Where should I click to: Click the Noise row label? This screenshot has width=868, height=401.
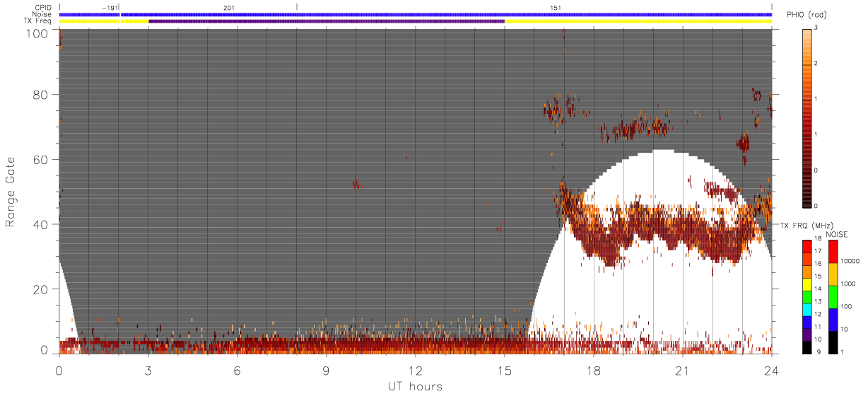[42, 14]
